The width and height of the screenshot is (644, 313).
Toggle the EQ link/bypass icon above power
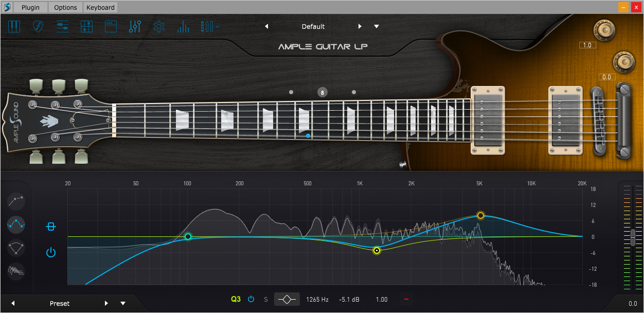pyautogui.click(x=50, y=227)
